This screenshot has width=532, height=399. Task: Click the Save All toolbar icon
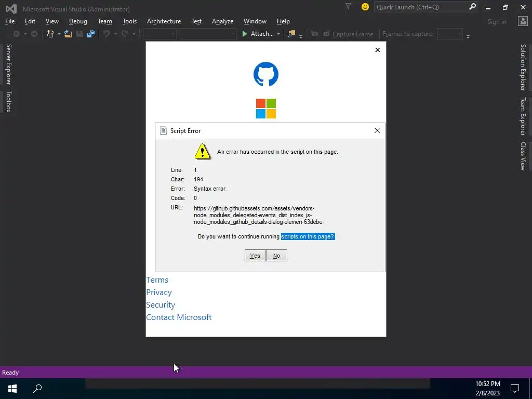(90, 34)
